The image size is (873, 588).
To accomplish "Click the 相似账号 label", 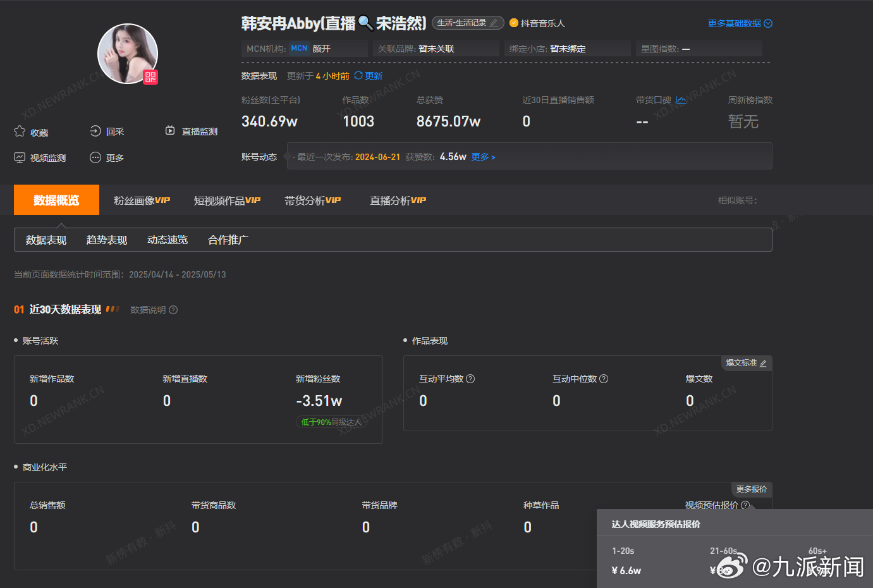I will (x=738, y=200).
